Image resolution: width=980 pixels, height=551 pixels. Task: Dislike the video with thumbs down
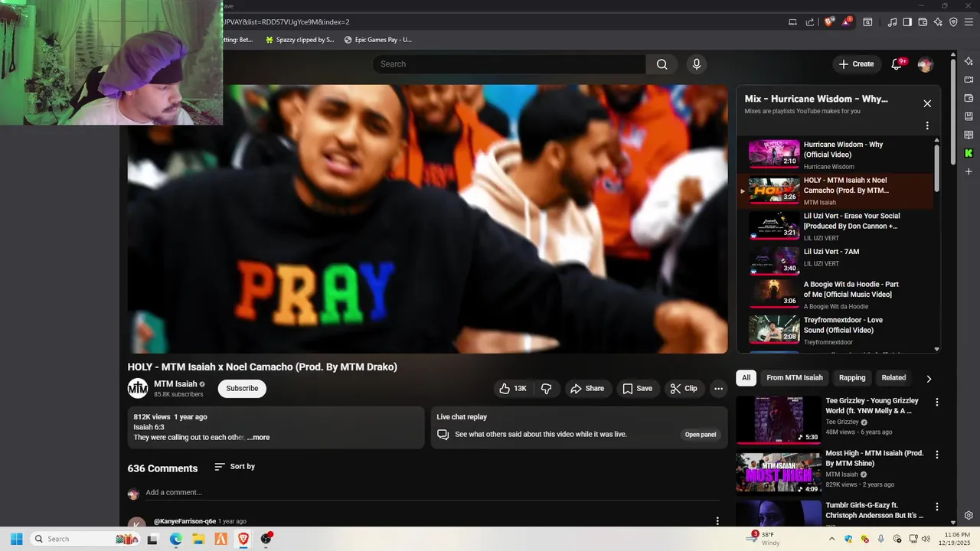tap(546, 389)
